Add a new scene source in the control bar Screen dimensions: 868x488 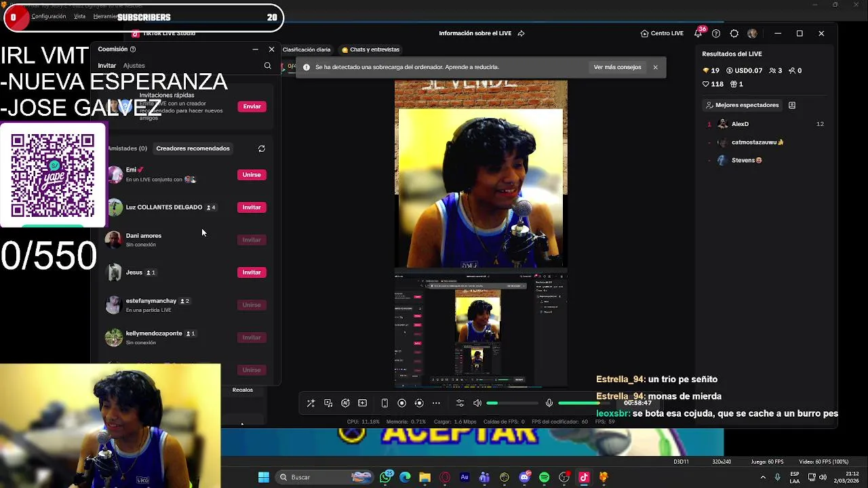pyautogui.click(x=363, y=403)
